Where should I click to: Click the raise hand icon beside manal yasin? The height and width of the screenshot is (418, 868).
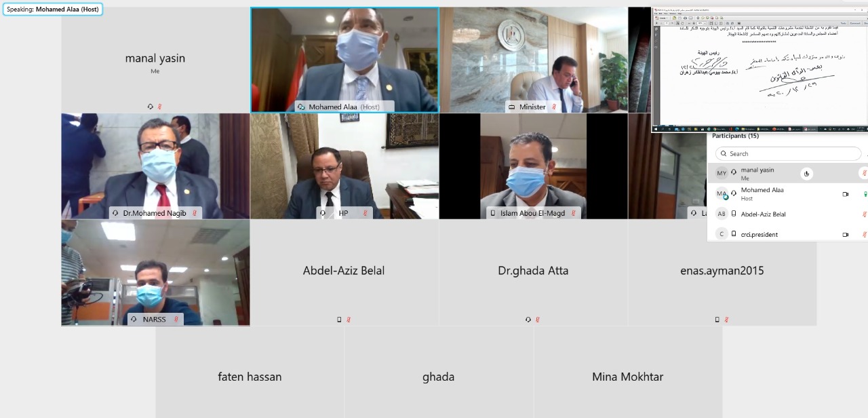806,174
